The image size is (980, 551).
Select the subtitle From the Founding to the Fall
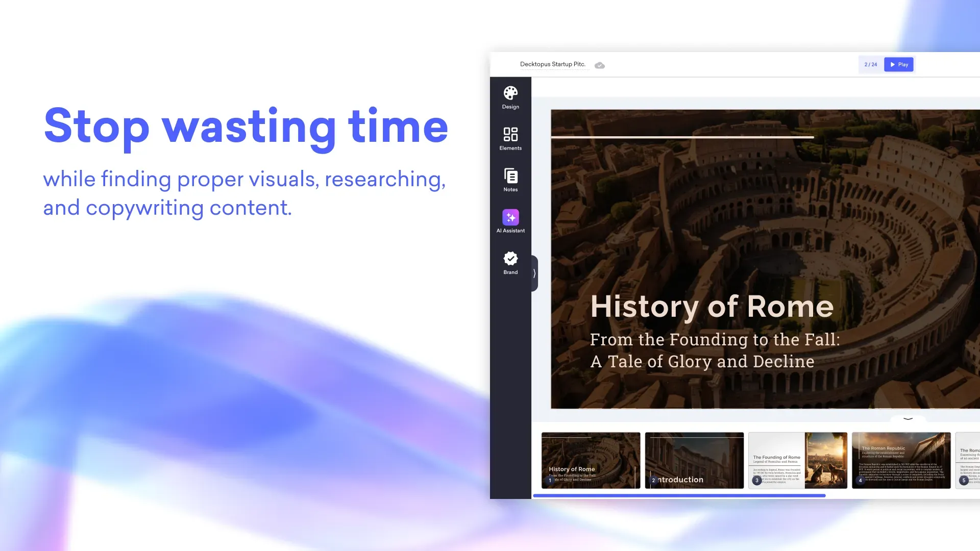point(715,350)
